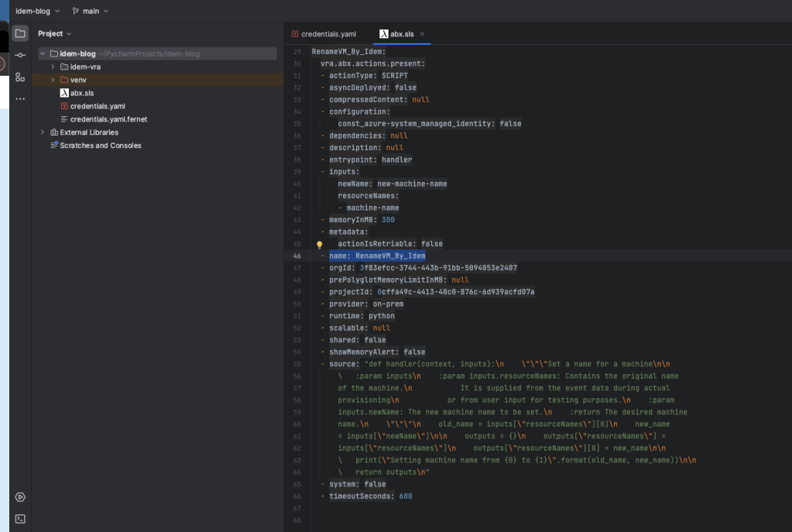Click the More tool windows ellipsis icon
792x532 pixels.
20,98
